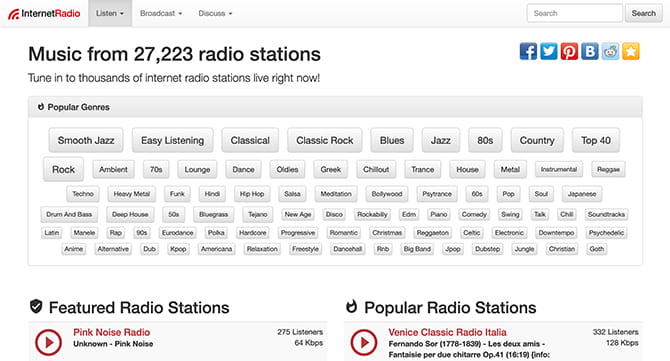Click the Search input field
The width and height of the screenshot is (670, 361).
[575, 13]
